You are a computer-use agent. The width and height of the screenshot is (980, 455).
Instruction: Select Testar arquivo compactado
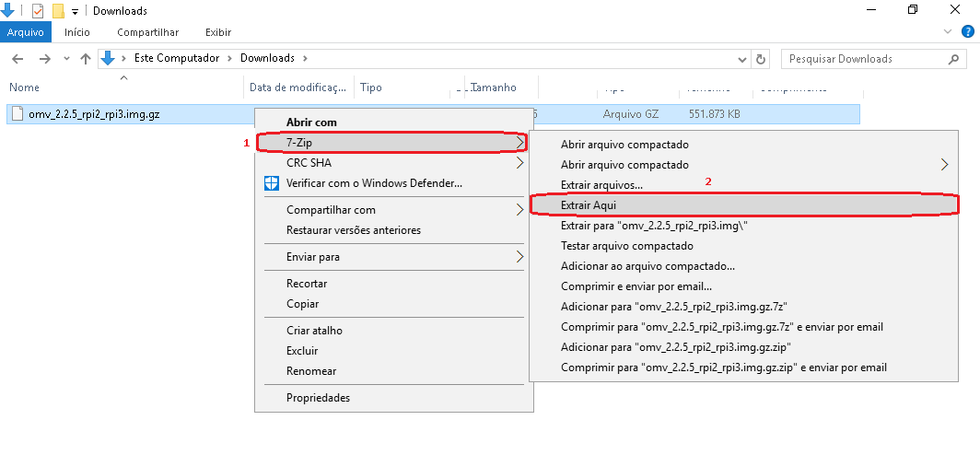tap(626, 246)
